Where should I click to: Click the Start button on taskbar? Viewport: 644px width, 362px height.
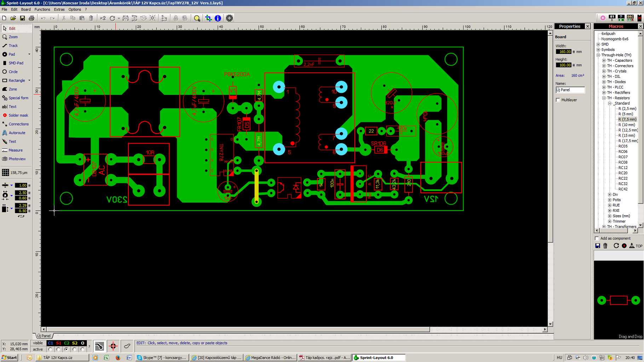tap(10, 358)
